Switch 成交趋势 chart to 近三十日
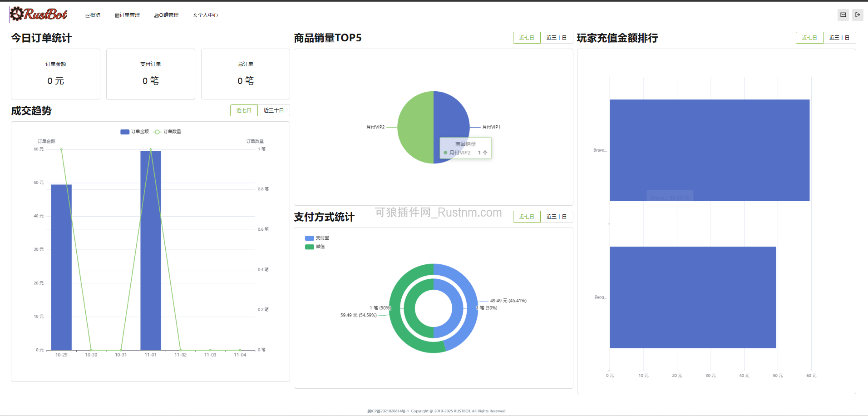This screenshot has width=868, height=416. pos(274,110)
